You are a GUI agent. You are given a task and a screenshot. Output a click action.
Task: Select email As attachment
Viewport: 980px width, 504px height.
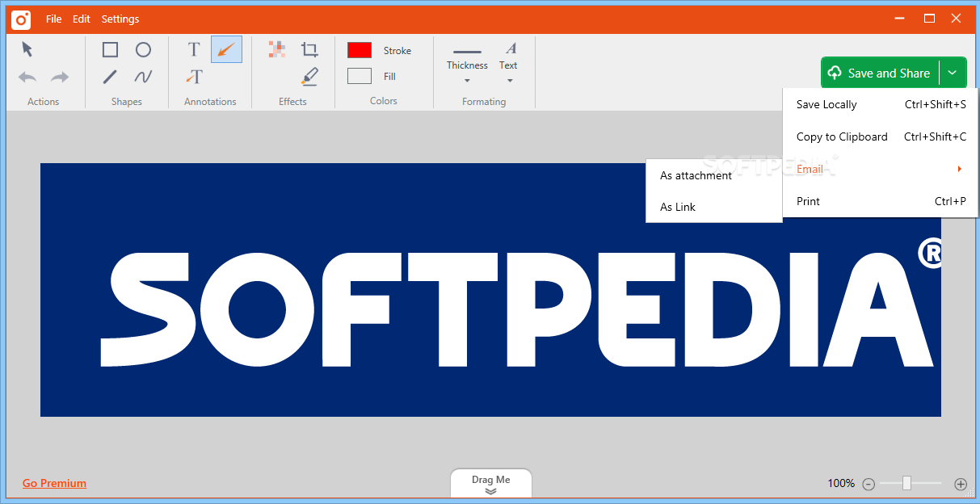coord(714,175)
